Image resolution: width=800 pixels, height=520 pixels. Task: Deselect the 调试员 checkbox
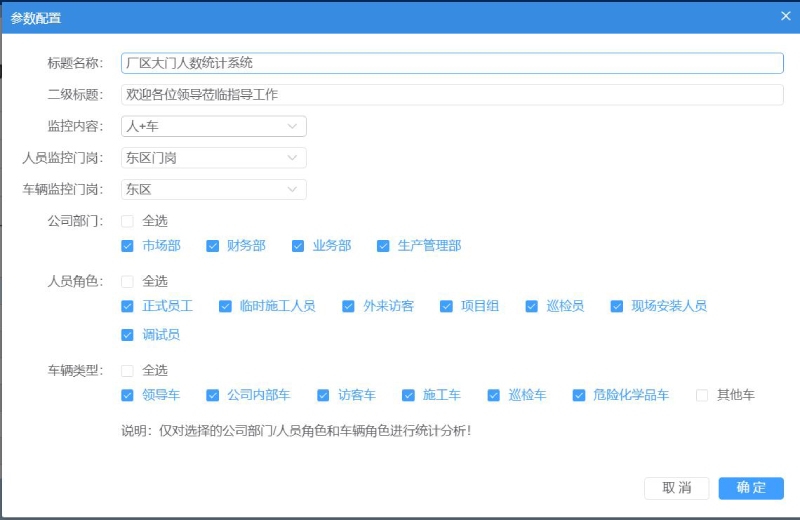(x=127, y=335)
